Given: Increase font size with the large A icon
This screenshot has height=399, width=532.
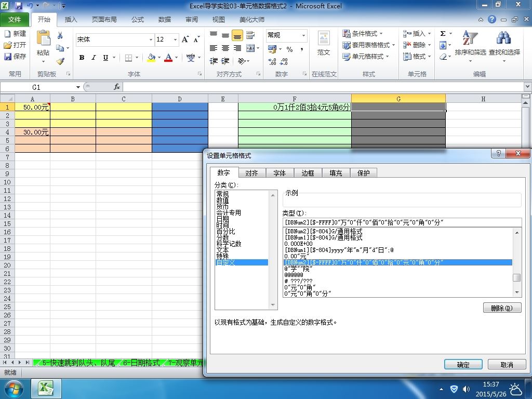Looking at the screenshot, I should (185, 39).
